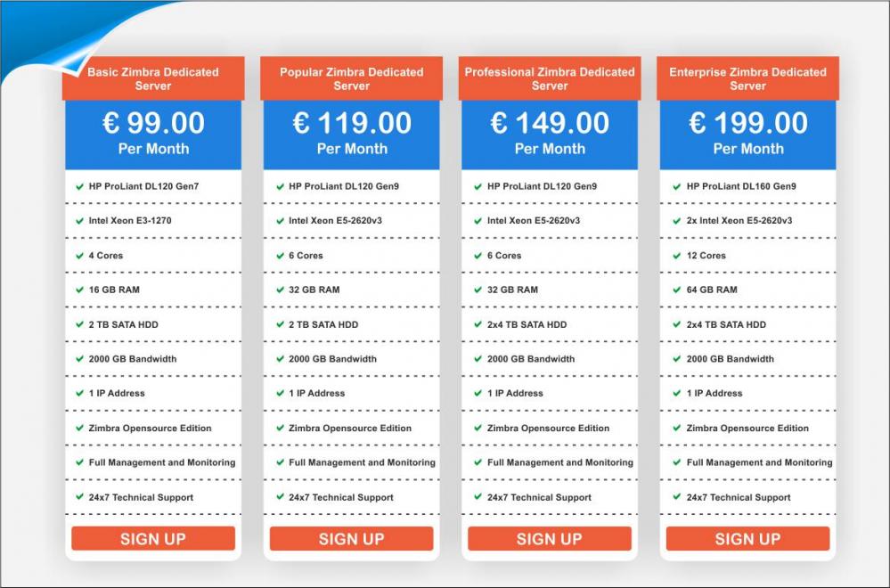Click Sign Up under Popular Zimbra plan
The image size is (890, 588).
click(x=351, y=538)
